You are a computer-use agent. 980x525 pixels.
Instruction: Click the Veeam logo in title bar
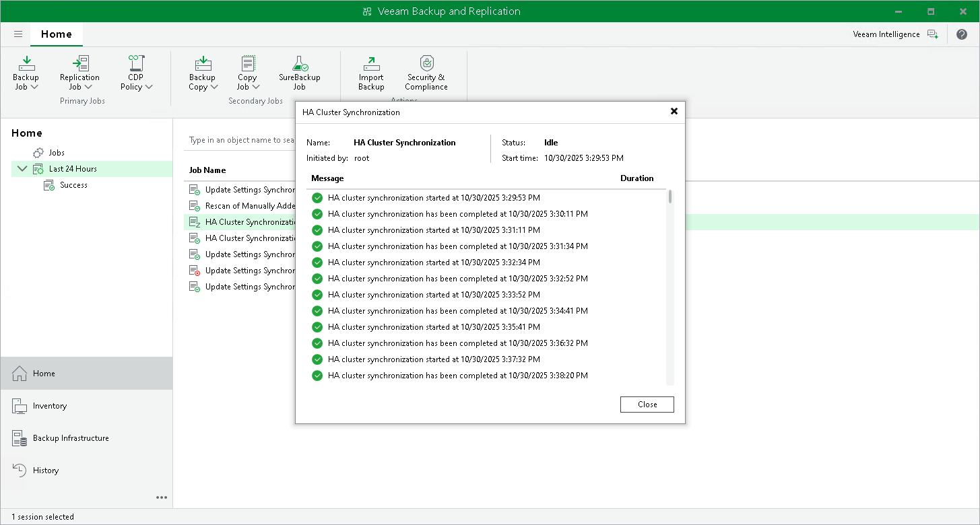click(367, 11)
